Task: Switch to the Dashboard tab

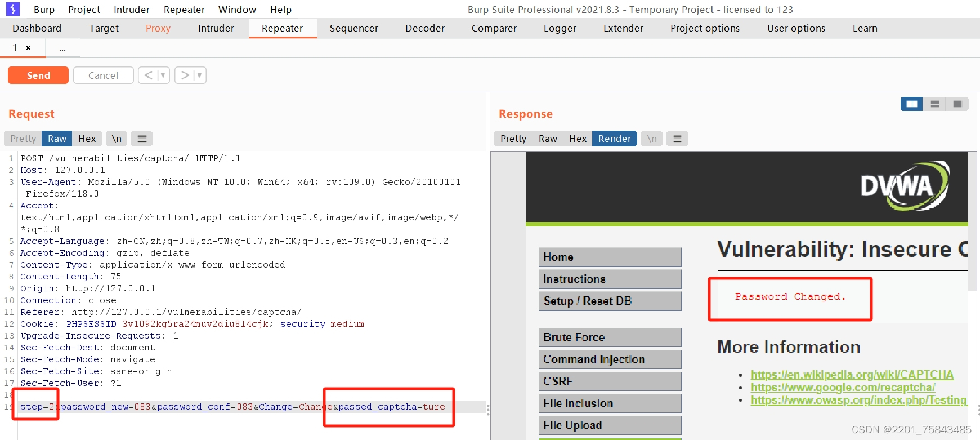Action: point(37,28)
